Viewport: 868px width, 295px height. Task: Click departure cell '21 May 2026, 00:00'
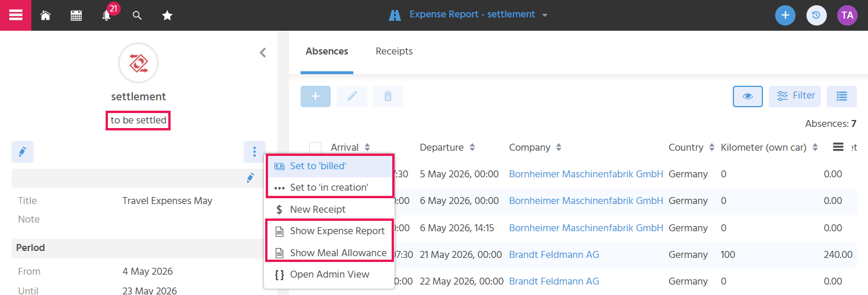point(462,254)
